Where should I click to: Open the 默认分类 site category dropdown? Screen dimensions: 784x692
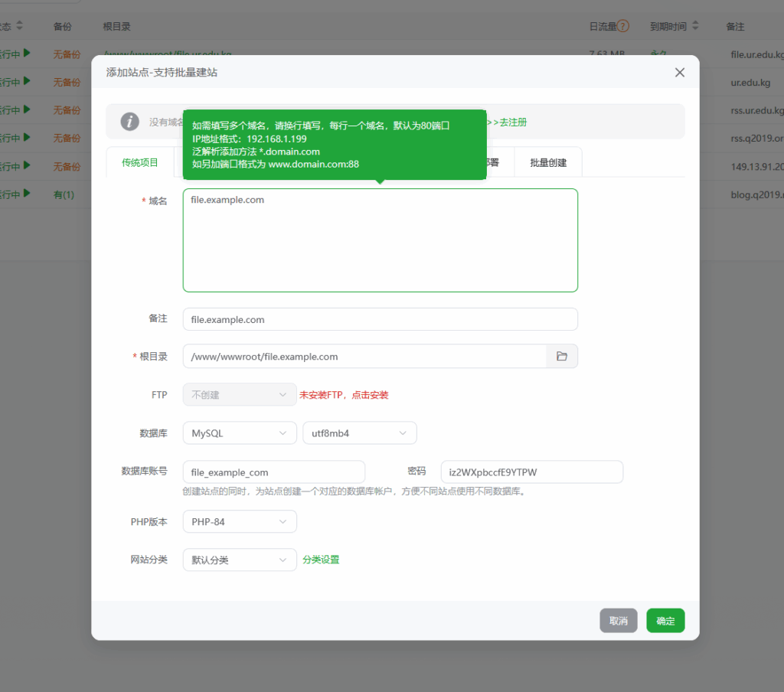click(239, 560)
